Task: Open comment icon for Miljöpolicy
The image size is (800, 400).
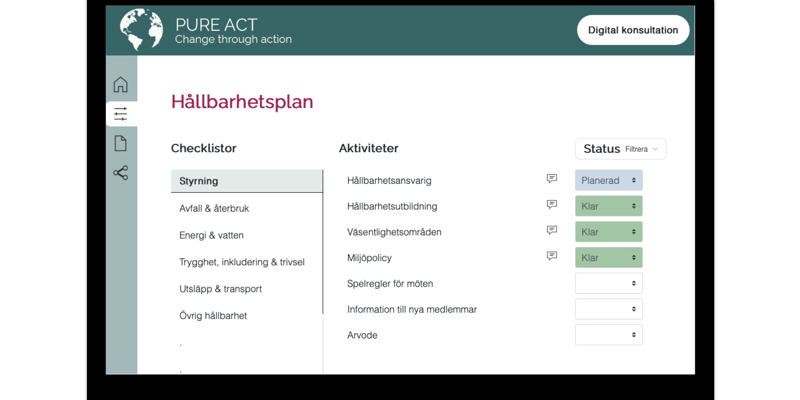Action: 551,256
